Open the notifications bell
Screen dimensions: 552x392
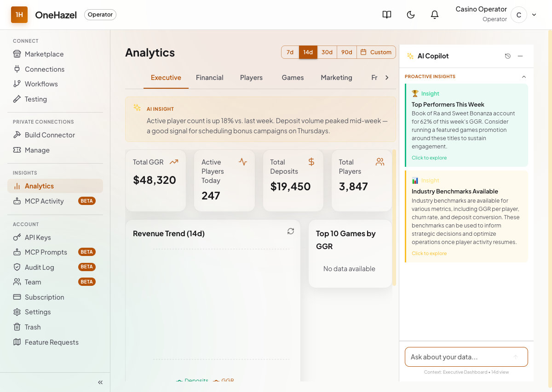[435, 15]
